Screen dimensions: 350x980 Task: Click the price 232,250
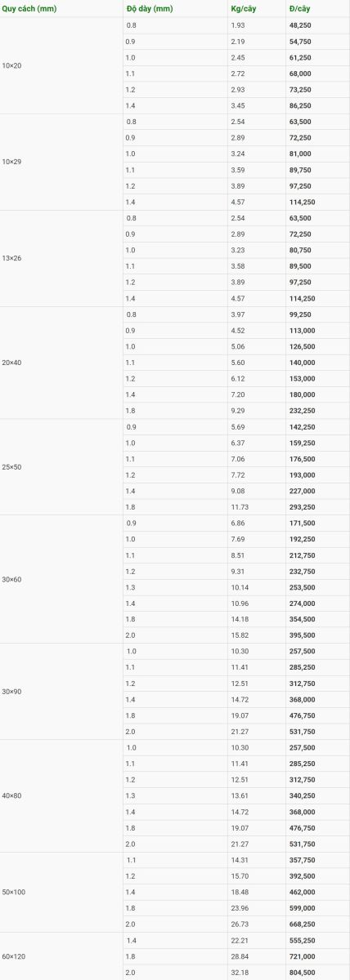tap(303, 411)
